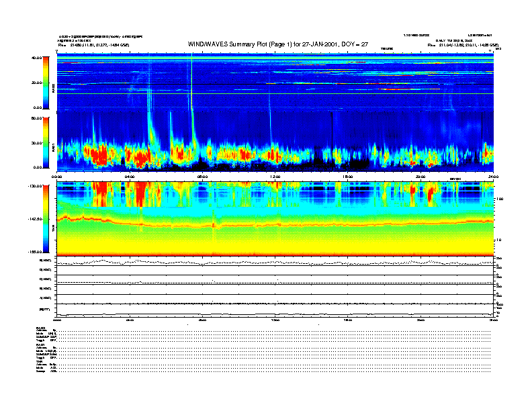Screen dimensions: 532x411
Task: Click the -155.00 label on the TNR color scale
Action: tap(35, 252)
